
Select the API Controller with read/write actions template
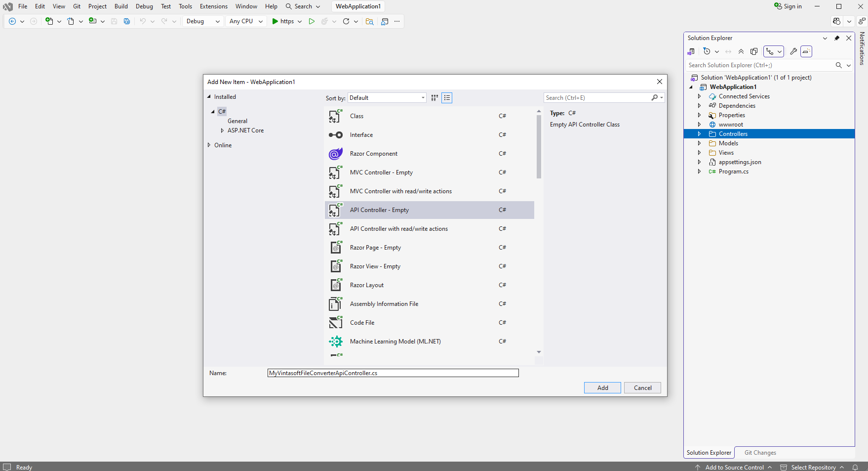click(399, 228)
